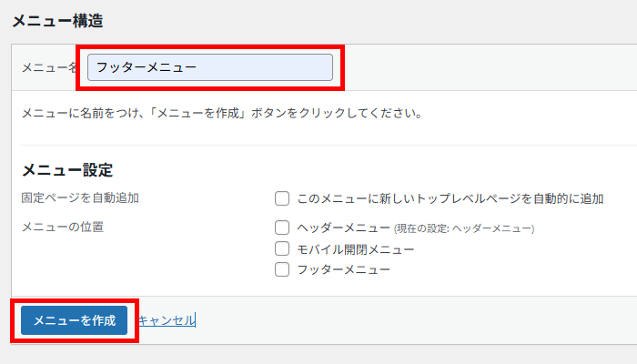Image resolution: width=637 pixels, height=364 pixels.
Task: Click the ヘッダーメニュー checkbox label text
Action: [343, 227]
